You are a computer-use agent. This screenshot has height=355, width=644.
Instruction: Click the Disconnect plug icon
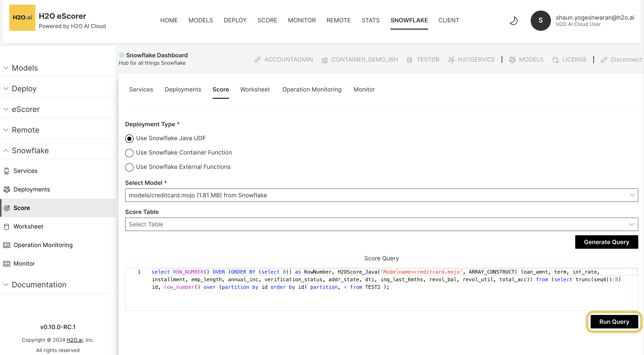pos(604,60)
